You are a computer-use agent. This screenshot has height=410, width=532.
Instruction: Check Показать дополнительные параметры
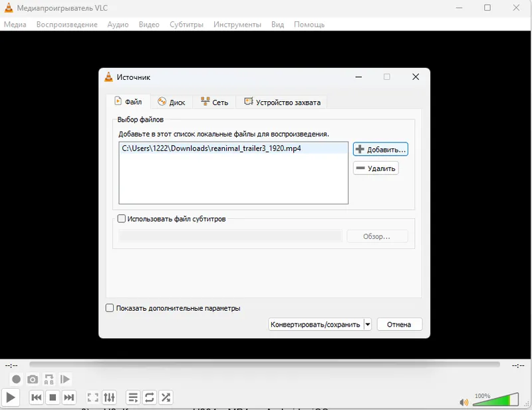[110, 307]
